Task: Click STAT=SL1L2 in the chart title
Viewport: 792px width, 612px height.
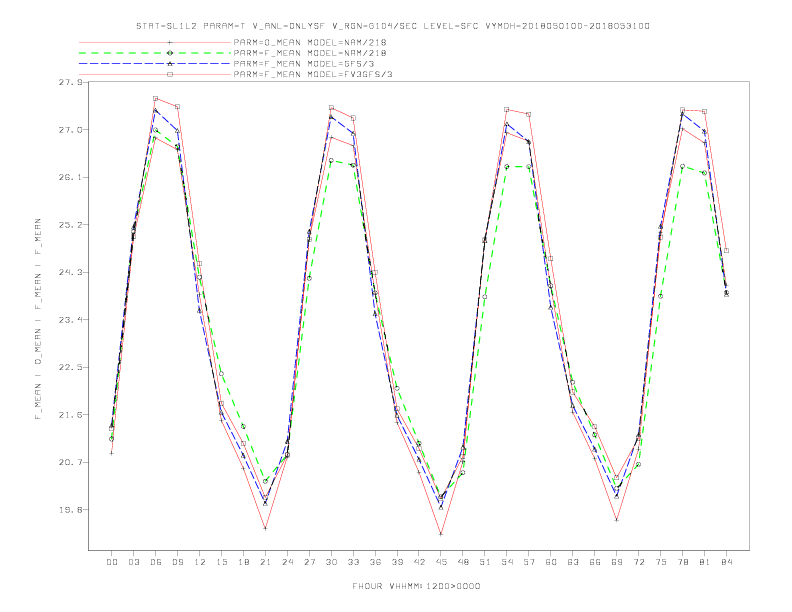Action: 167,26
